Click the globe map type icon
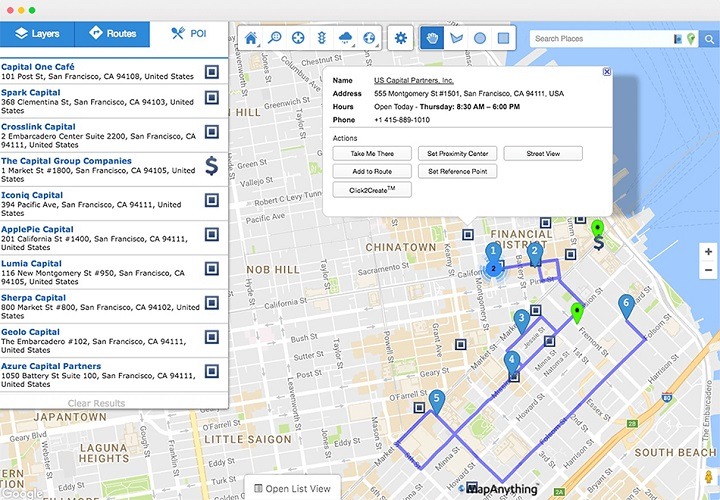Viewport: 720px width, 500px height. pos(369,38)
